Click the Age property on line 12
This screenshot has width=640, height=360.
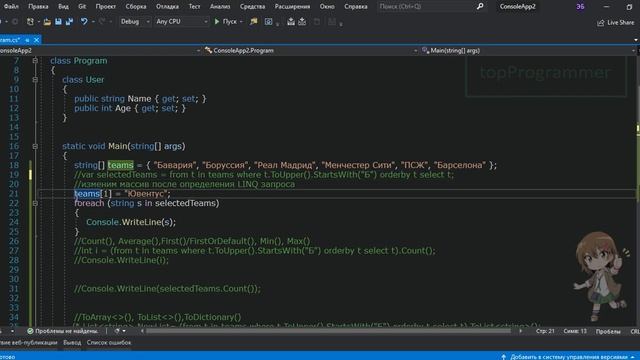point(123,109)
